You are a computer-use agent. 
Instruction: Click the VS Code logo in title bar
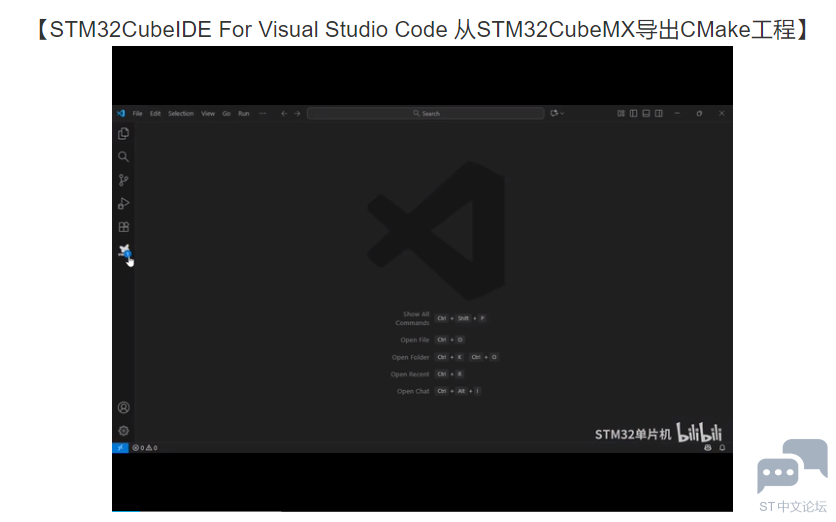[121, 113]
